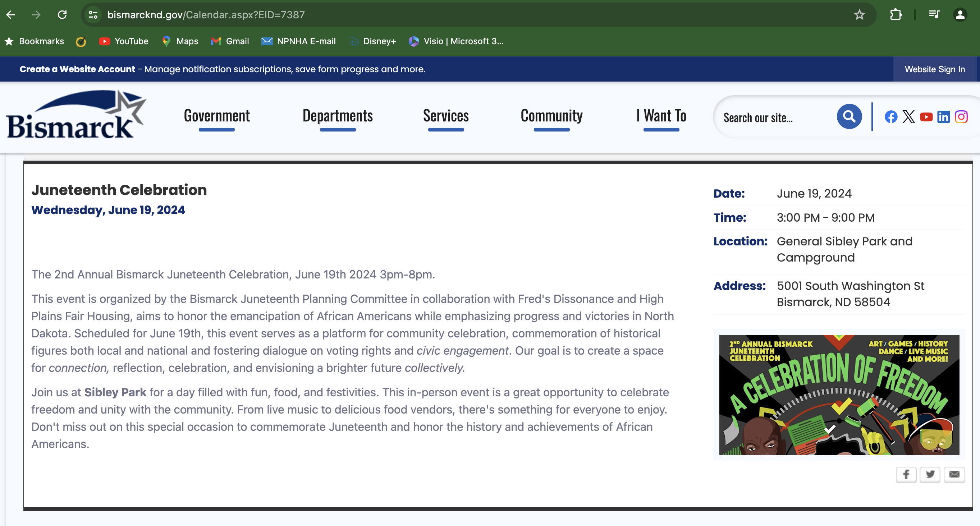Click the search magnifier button
Screen dimensions: 980x526
point(849,116)
